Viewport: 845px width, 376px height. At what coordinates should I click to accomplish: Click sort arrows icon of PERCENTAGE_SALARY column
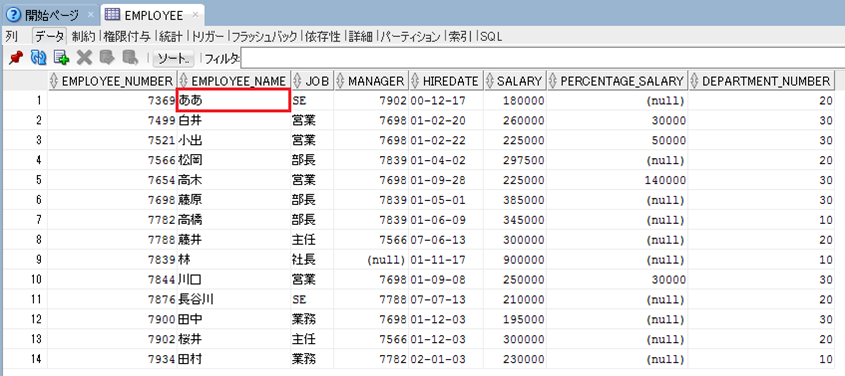coord(553,81)
